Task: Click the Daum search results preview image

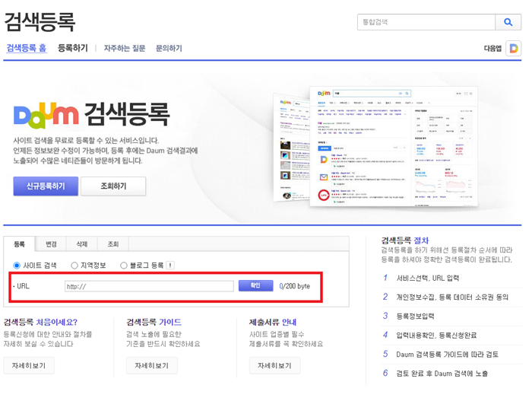Action: click(x=376, y=146)
